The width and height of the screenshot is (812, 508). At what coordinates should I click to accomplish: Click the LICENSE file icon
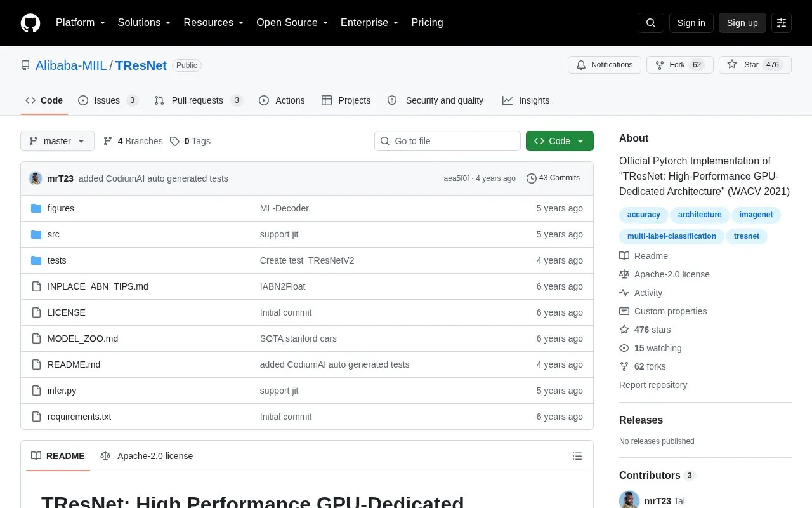coord(36,312)
